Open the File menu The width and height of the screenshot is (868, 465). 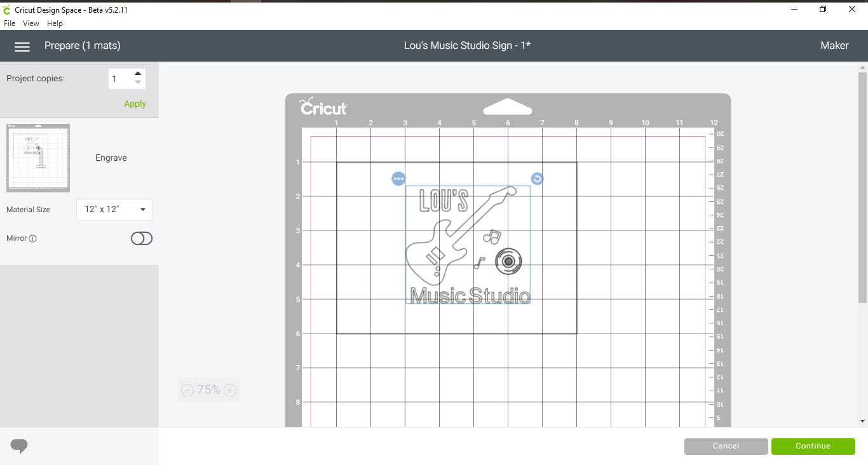tap(10, 24)
